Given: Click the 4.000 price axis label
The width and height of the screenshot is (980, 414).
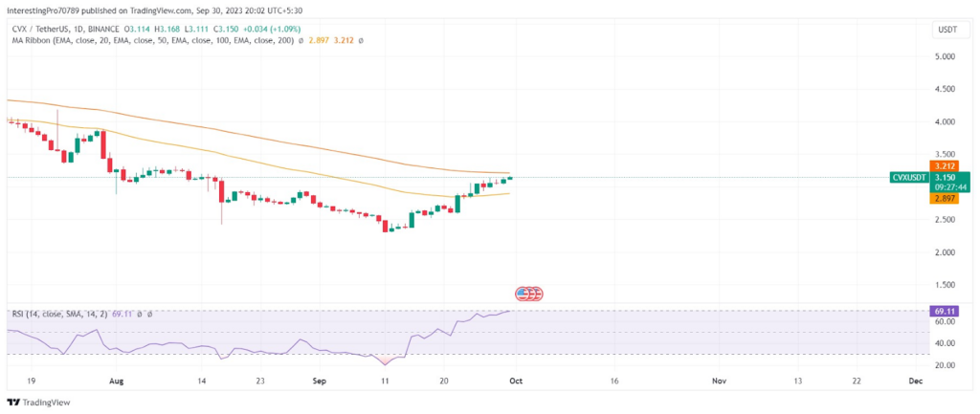Looking at the screenshot, I should click(x=943, y=121).
